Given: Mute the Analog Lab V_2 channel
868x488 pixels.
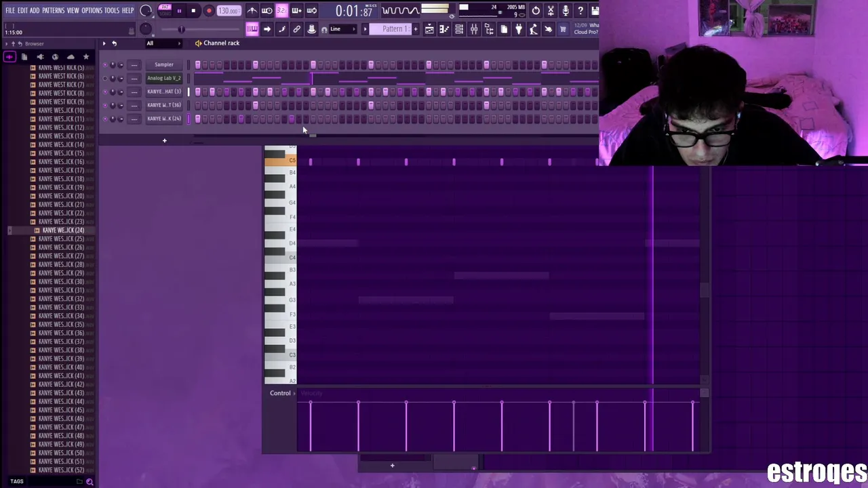Looking at the screenshot, I should click(105, 79).
